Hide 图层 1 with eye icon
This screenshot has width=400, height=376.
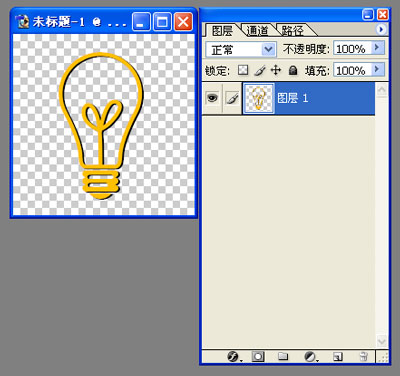click(x=212, y=98)
